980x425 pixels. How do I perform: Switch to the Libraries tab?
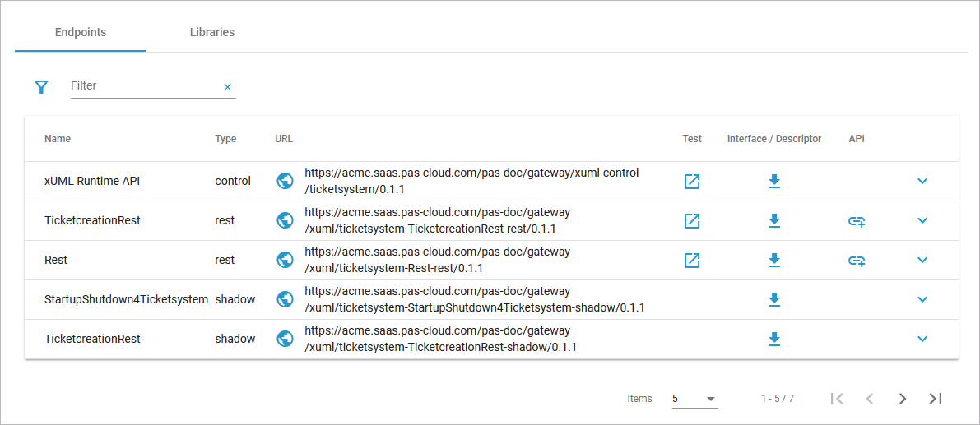[x=212, y=33]
